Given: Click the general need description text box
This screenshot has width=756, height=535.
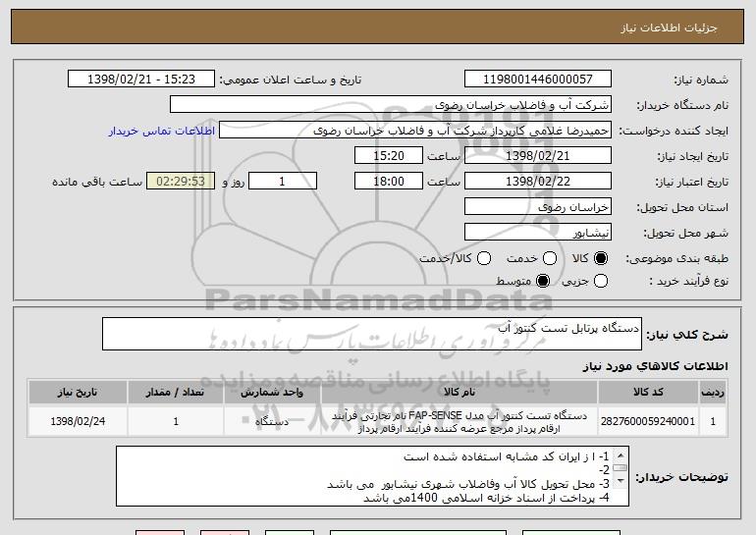Looking at the screenshot, I should click(x=372, y=334).
